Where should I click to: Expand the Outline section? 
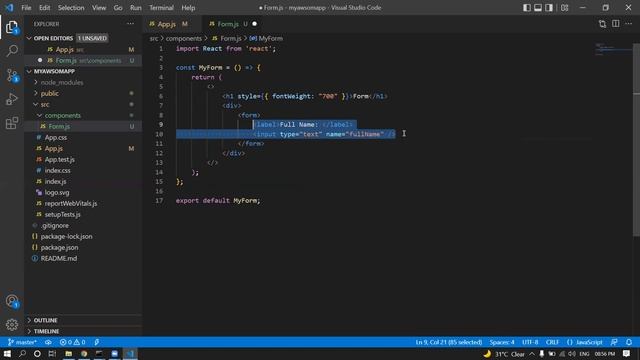pos(83,320)
